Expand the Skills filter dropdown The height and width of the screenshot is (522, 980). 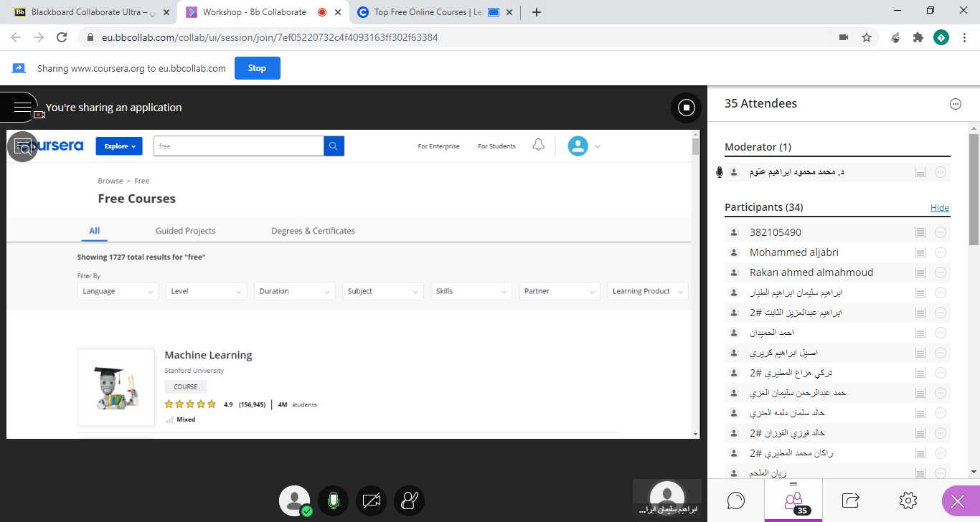472,291
